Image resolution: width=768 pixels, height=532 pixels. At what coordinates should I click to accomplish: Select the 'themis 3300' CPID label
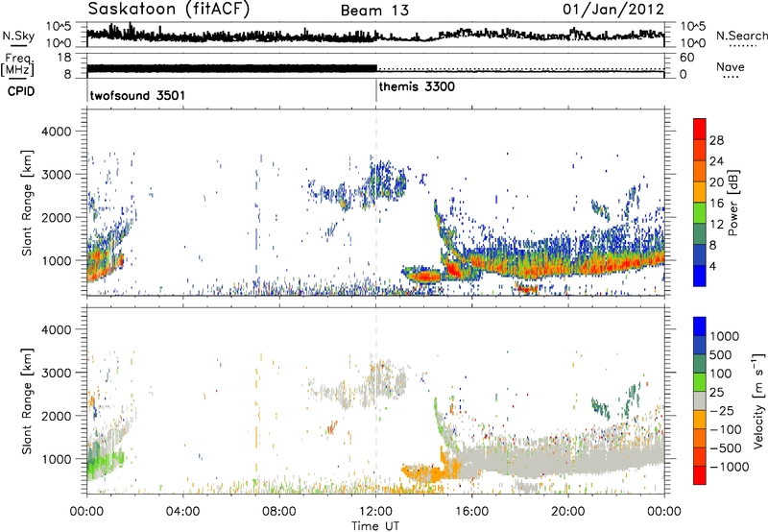pos(417,86)
